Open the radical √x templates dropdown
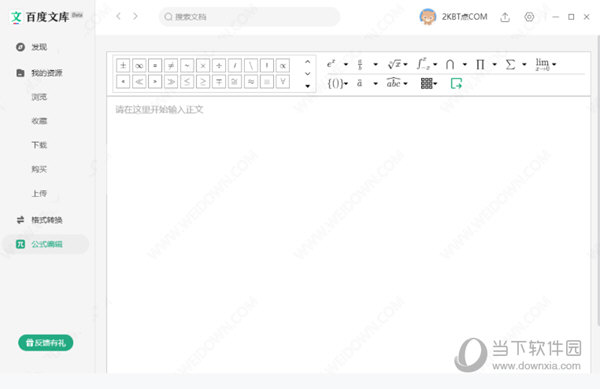Image resolution: width=600 pixels, height=389 pixels. click(398, 64)
